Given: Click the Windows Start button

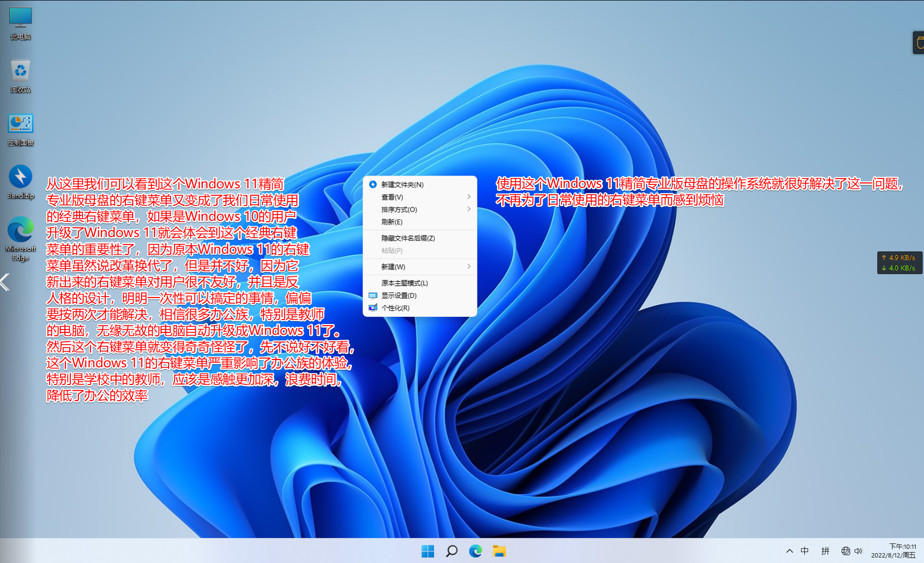Looking at the screenshot, I should pyautogui.click(x=428, y=551).
